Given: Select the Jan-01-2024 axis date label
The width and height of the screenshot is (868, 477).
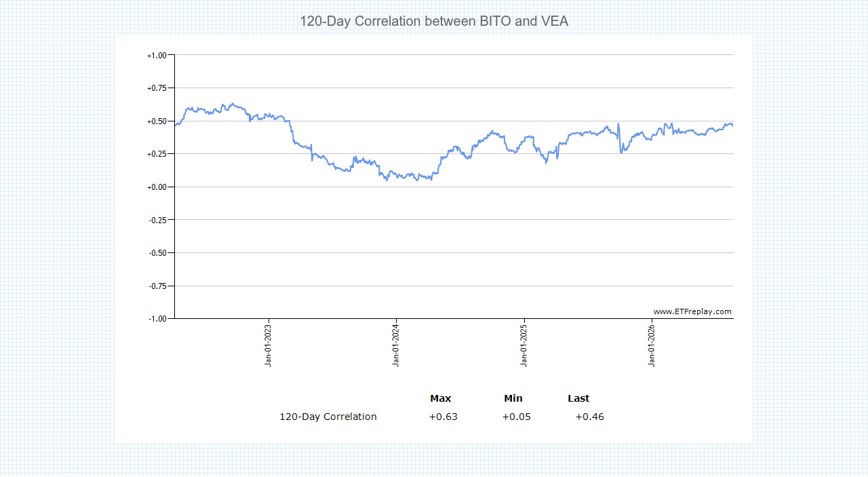Looking at the screenshot, I should pos(396,345).
